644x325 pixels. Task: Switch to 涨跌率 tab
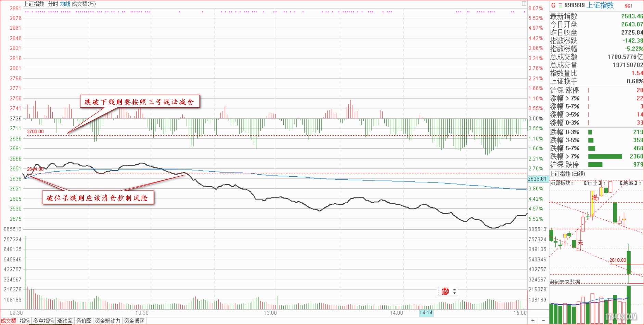pos(65,321)
